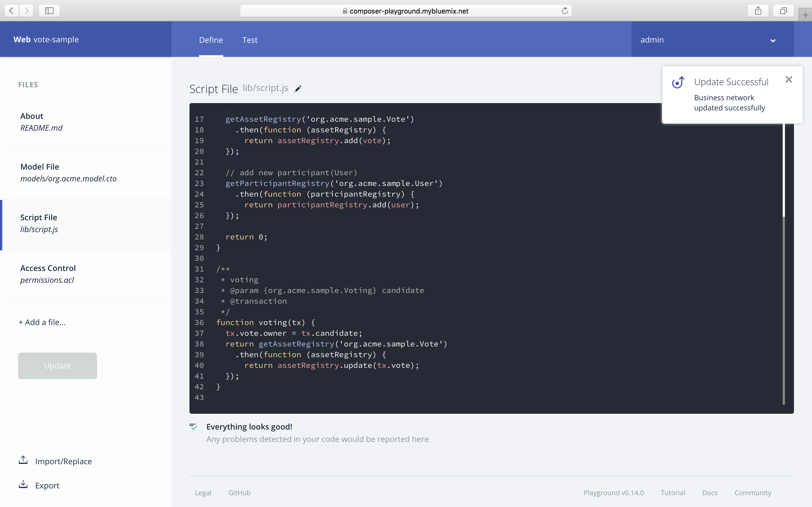812x507 pixels.
Task: Switch to the Test tab
Action: point(249,40)
